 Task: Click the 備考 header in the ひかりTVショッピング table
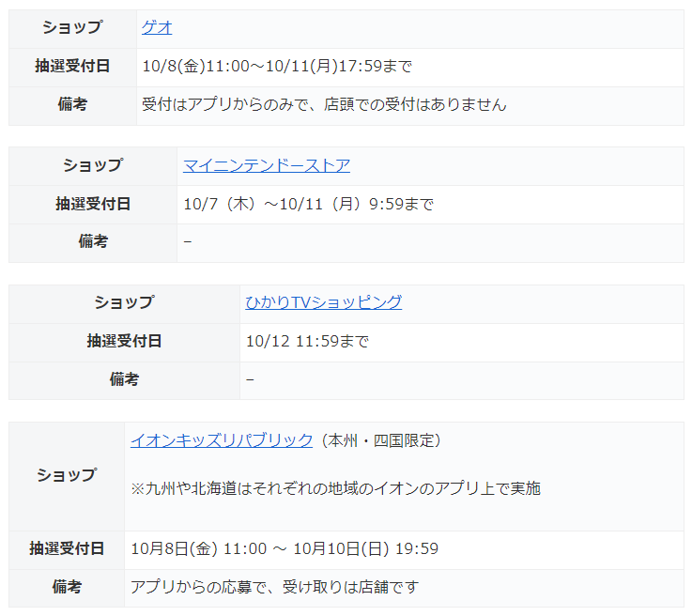click(124, 379)
